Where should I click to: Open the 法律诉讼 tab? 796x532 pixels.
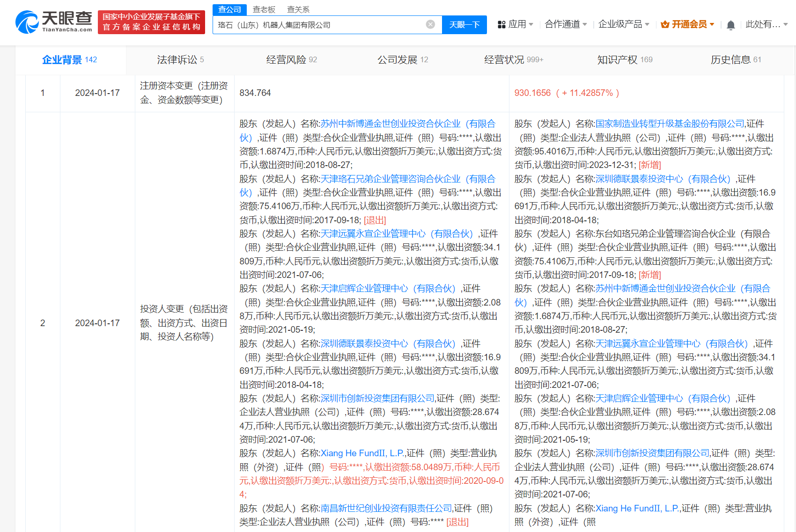click(x=180, y=60)
